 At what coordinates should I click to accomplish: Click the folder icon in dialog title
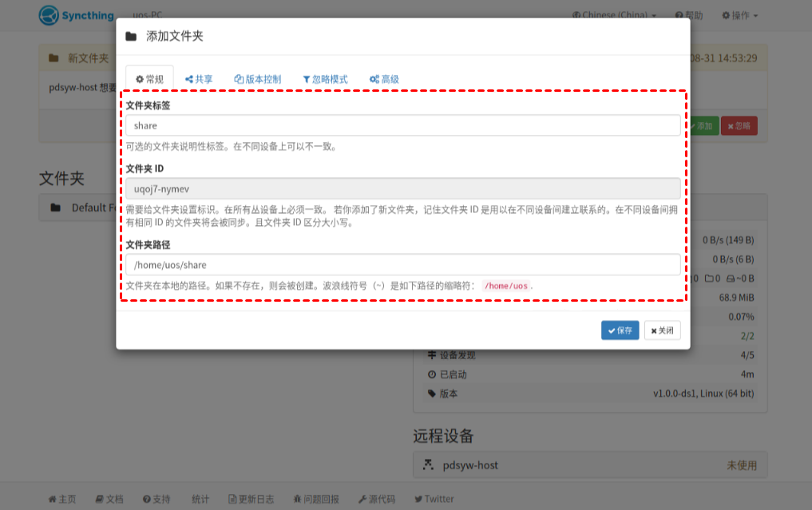[x=131, y=37]
